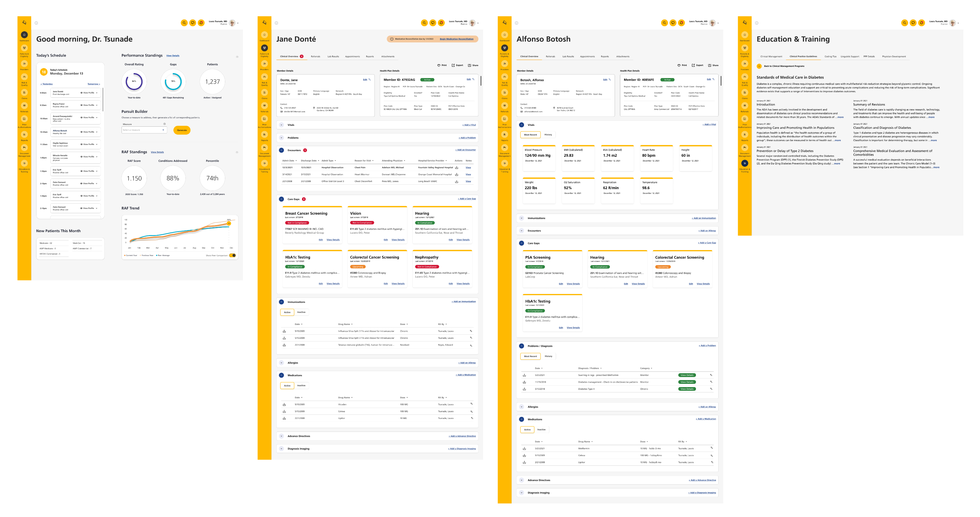The width and height of the screenshot is (980, 517).
Task: Click the Begin Medication Reconciliation link
Action: (x=457, y=39)
